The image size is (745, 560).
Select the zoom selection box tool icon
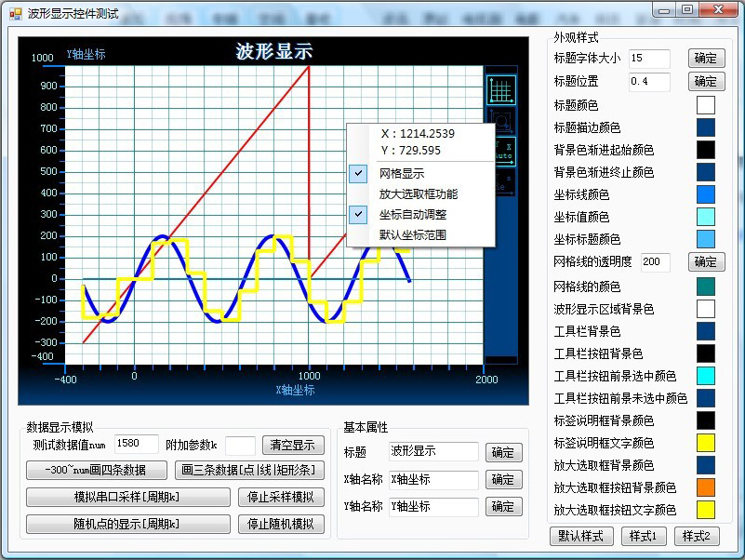(502, 119)
